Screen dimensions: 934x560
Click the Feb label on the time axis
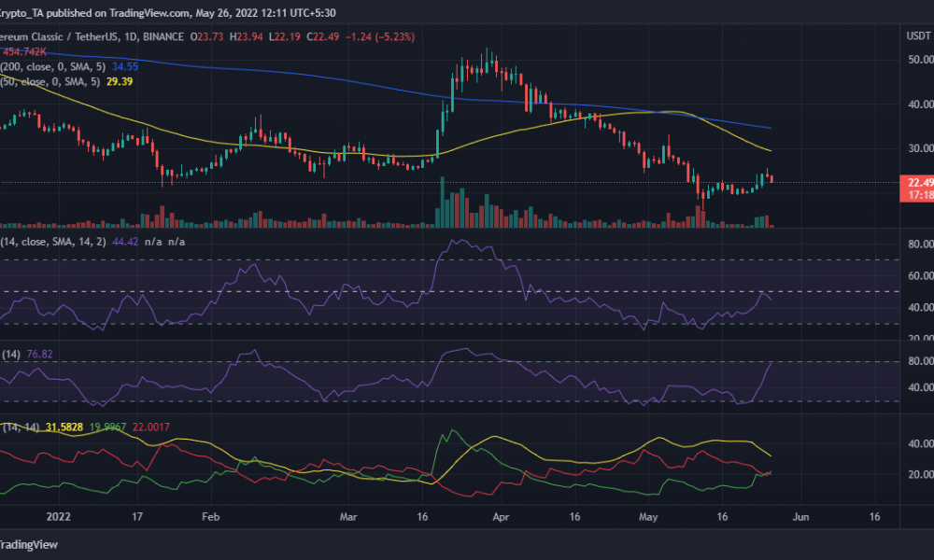coord(211,516)
